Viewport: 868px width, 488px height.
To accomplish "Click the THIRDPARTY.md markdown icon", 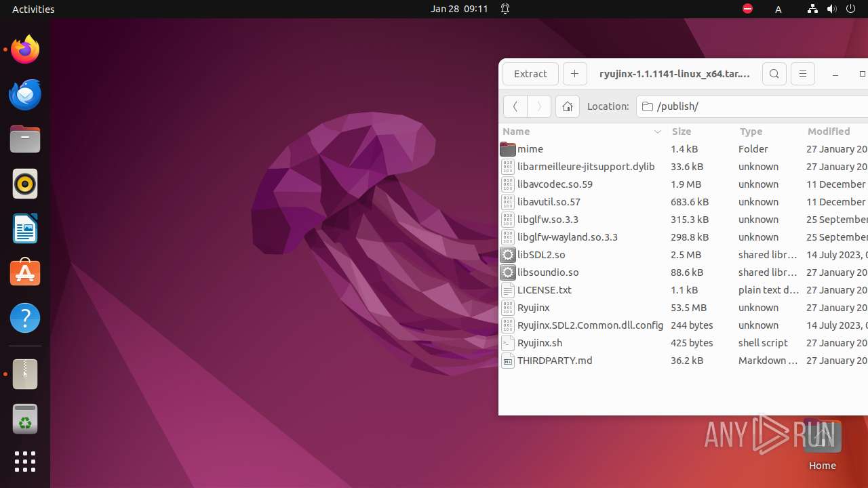I will pyautogui.click(x=508, y=361).
